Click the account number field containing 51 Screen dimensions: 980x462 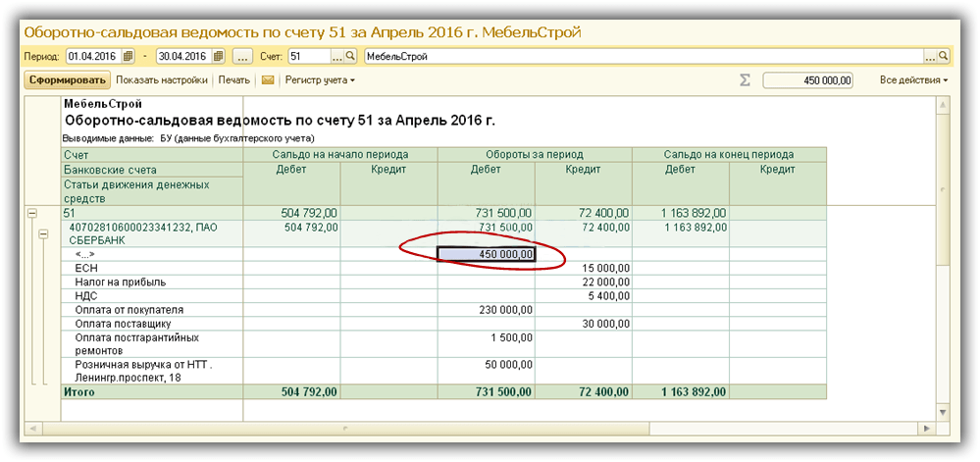click(x=309, y=56)
